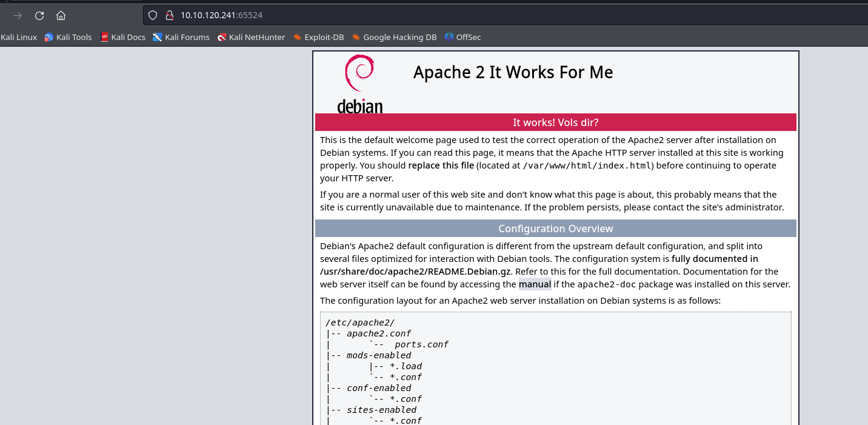Open the Kali Docs bookmark

(122, 37)
